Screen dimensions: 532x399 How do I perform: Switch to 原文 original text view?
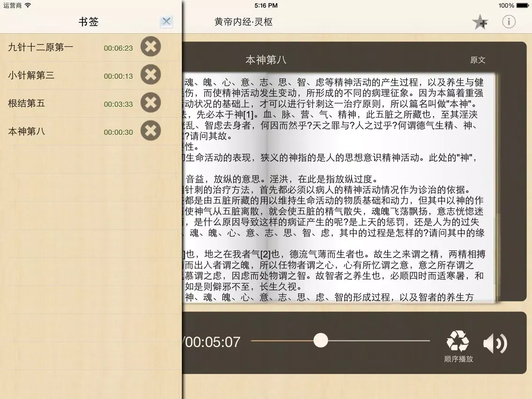478,60
